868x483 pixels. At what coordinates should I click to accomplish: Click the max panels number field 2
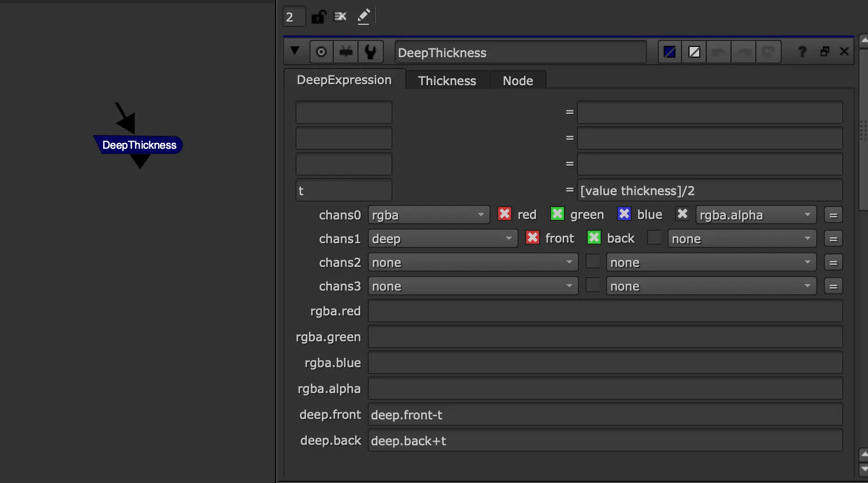tap(294, 17)
